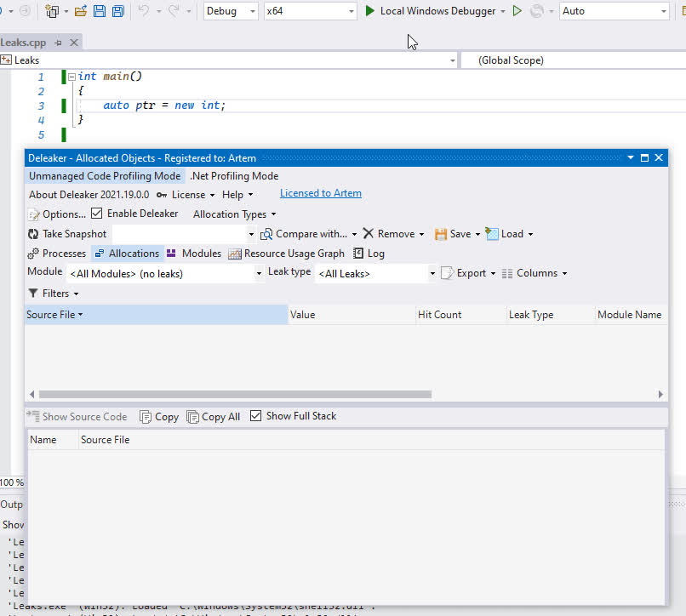Open the Debug configuration dropdown

[253, 11]
